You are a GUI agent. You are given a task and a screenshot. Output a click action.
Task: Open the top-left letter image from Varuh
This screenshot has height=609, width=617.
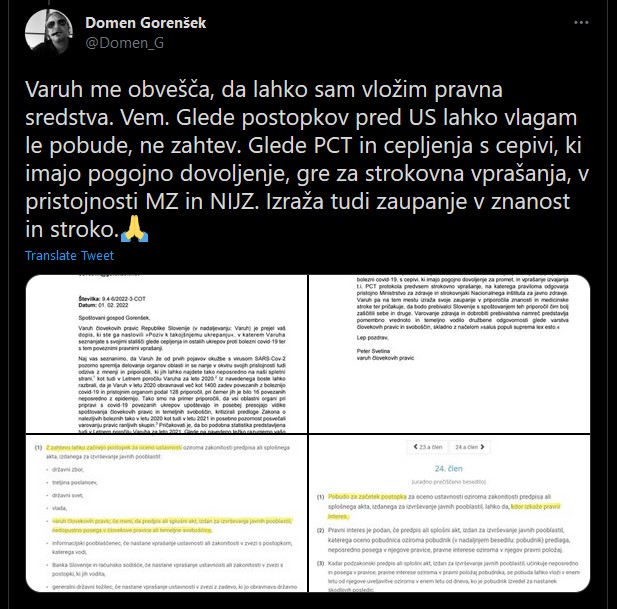coord(166,354)
